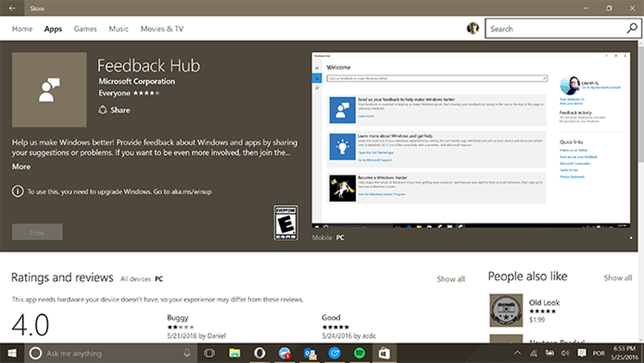Open the Windows Start menu
The height and width of the screenshot is (363, 644).
click(12, 353)
